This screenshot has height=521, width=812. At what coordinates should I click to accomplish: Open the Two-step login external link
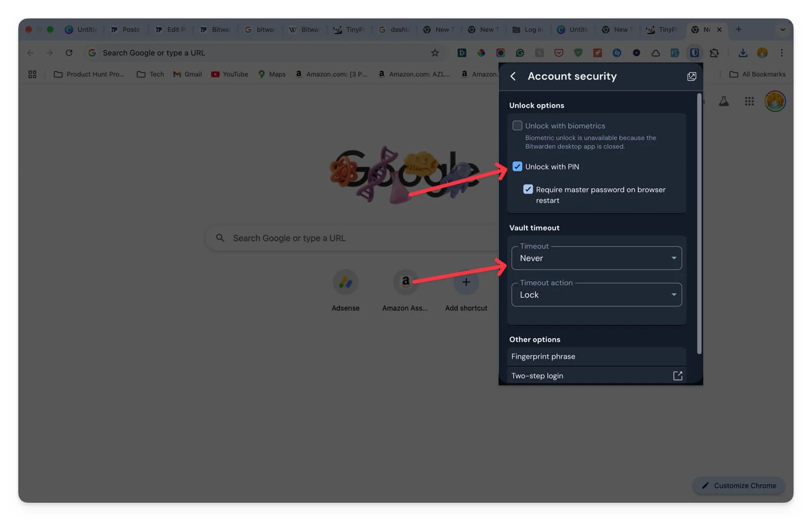677,376
